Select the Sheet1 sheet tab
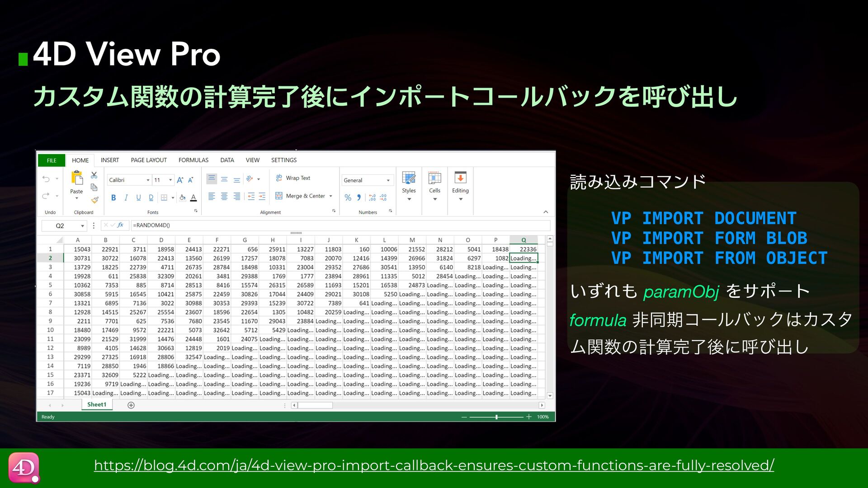 (x=97, y=405)
